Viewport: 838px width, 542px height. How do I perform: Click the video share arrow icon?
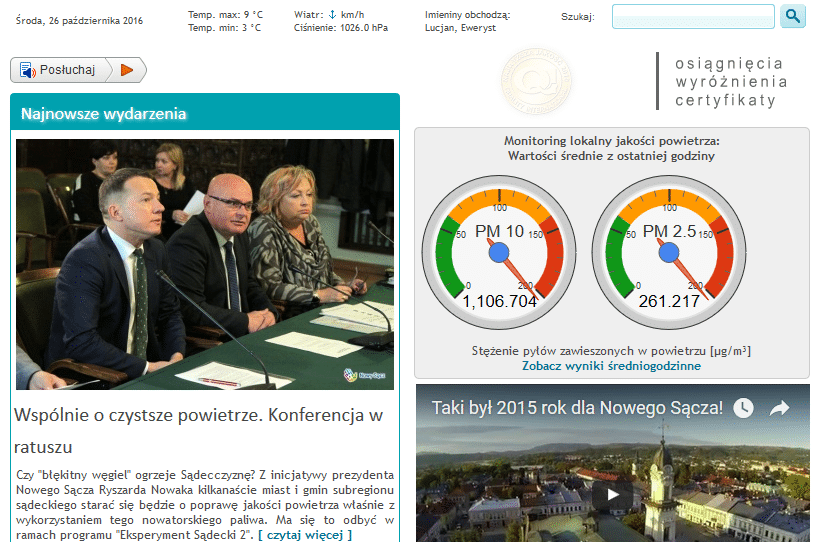(x=780, y=408)
